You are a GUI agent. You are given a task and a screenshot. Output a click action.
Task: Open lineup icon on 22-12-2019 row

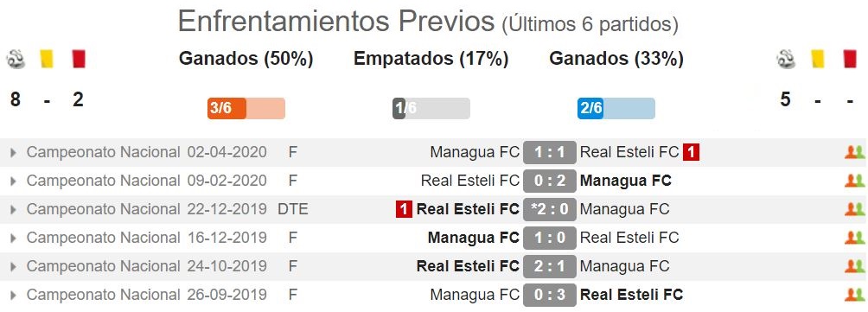click(x=854, y=209)
